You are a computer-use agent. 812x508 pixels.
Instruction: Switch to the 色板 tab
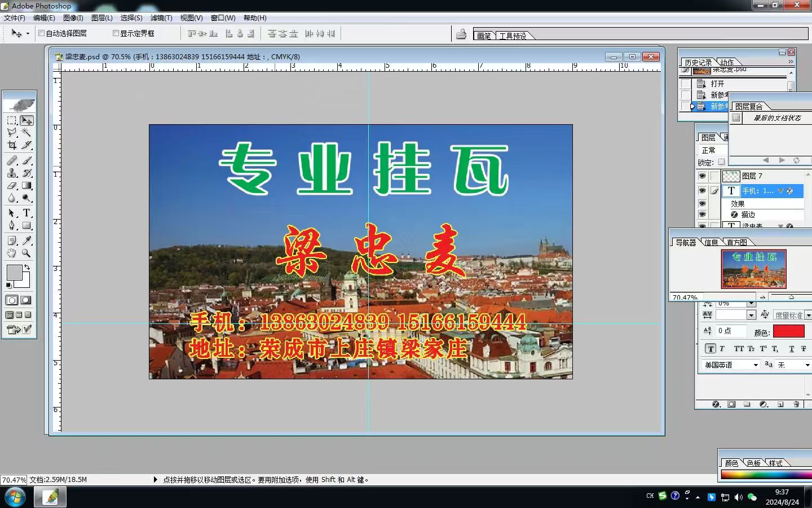[754, 463]
